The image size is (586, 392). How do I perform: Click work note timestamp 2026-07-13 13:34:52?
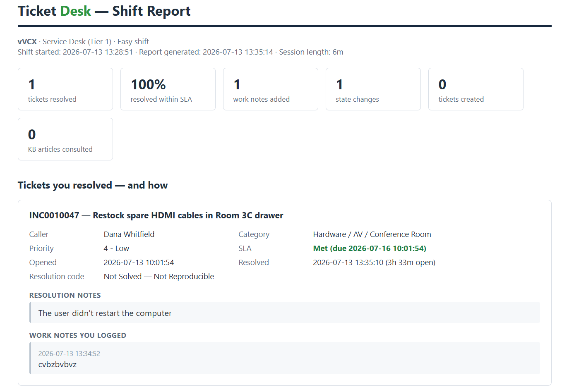click(69, 354)
